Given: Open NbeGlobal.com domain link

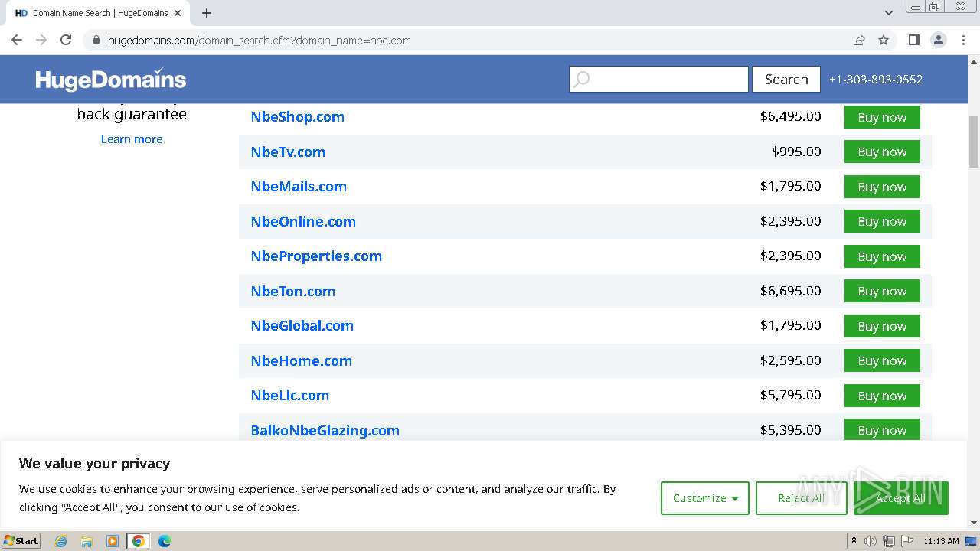Looking at the screenshot, I should coord(302,326).
